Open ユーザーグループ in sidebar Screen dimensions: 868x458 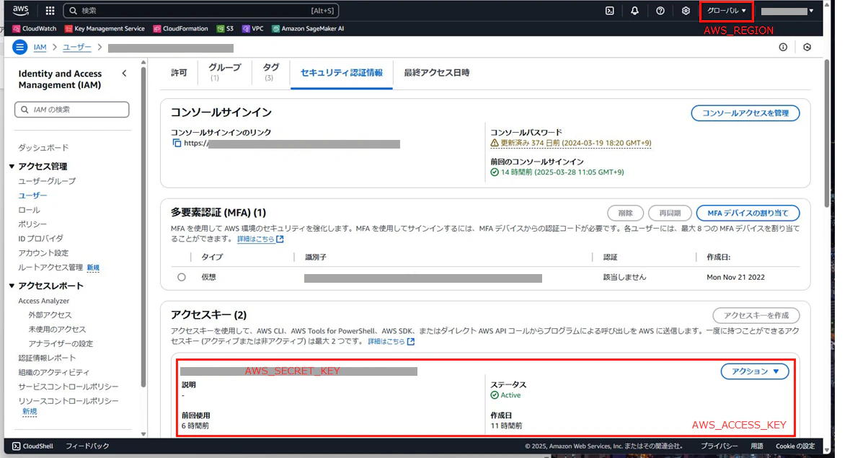point(47,181)
